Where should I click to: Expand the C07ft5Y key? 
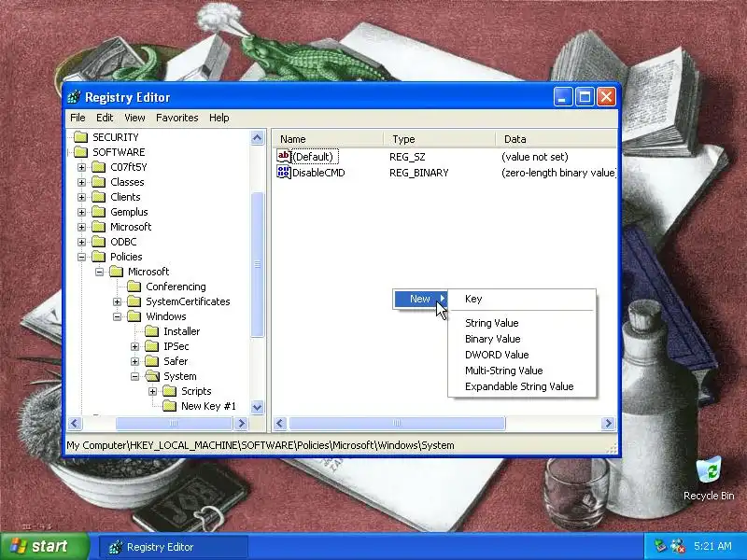coord(81,167)
